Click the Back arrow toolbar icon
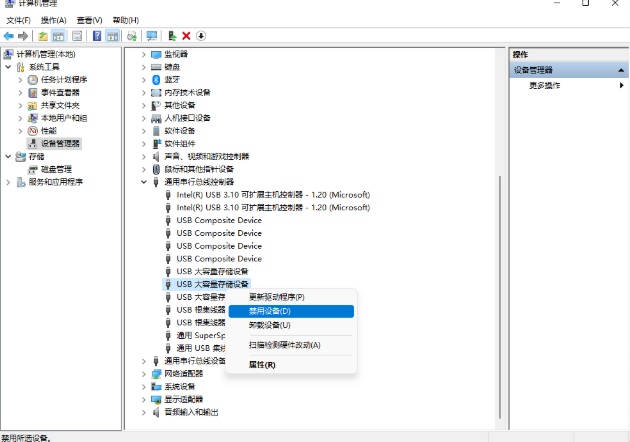Screen dimensions: 630x442 pyautogui.click(x=8, y=35)
